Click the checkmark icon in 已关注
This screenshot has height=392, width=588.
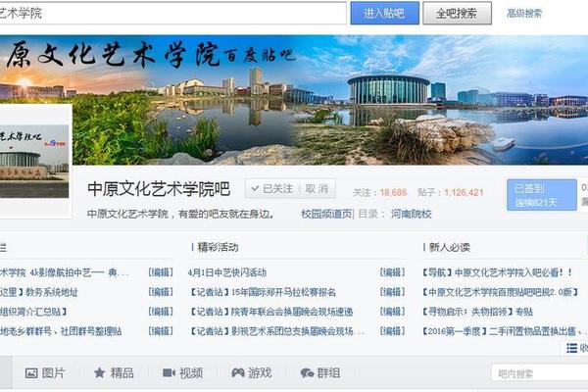coord(255,189)
